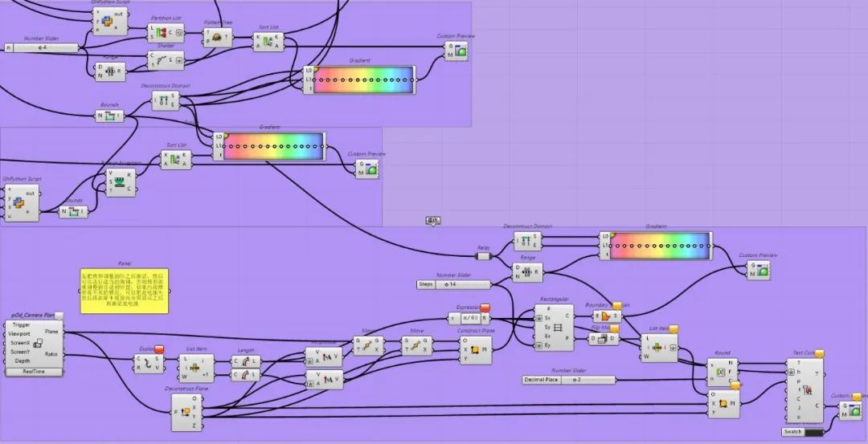
Task: Select the Round component icon
Action: [722, 373]
